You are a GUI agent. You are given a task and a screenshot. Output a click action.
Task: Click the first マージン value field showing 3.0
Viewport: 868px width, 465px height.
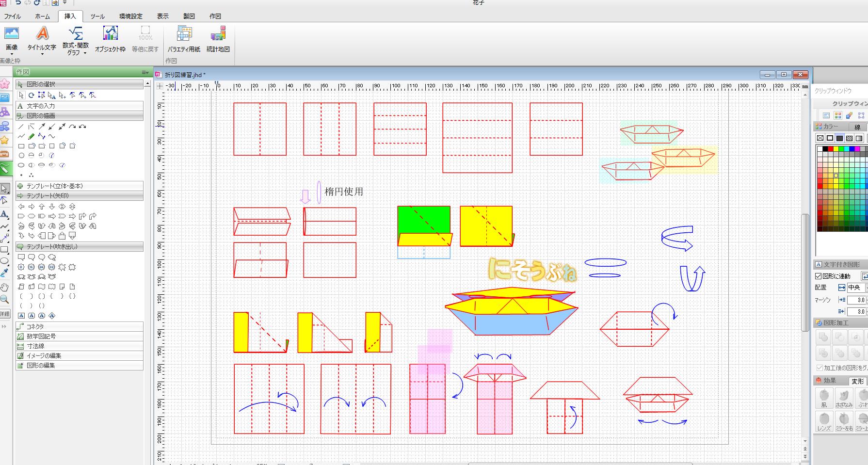click(x=857, y=300)
